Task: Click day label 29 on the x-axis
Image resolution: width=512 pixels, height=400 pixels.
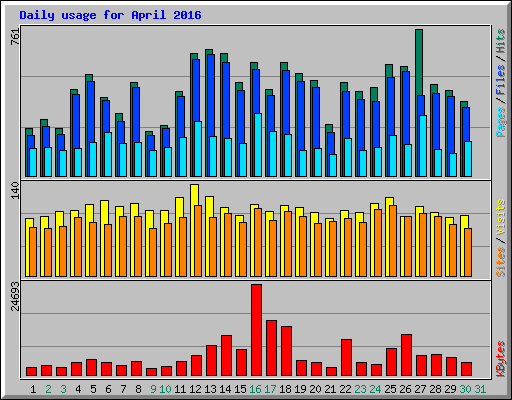Action: click(x=450, y=389)
